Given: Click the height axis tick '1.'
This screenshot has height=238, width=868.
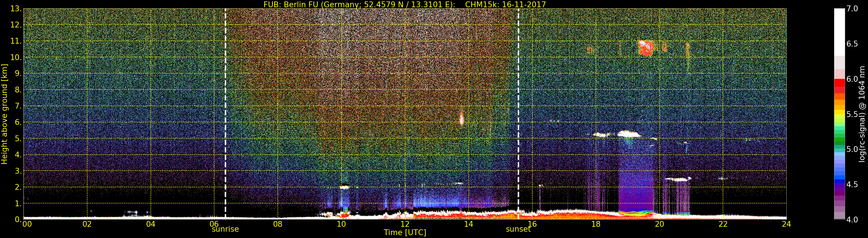Looking at the screenshot, I should [18, 203].
